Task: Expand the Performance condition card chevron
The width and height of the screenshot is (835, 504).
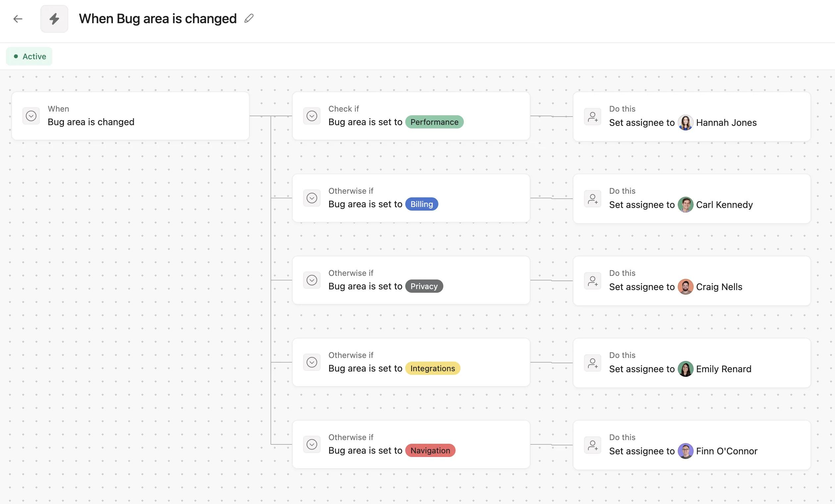Action: (312, 116)
